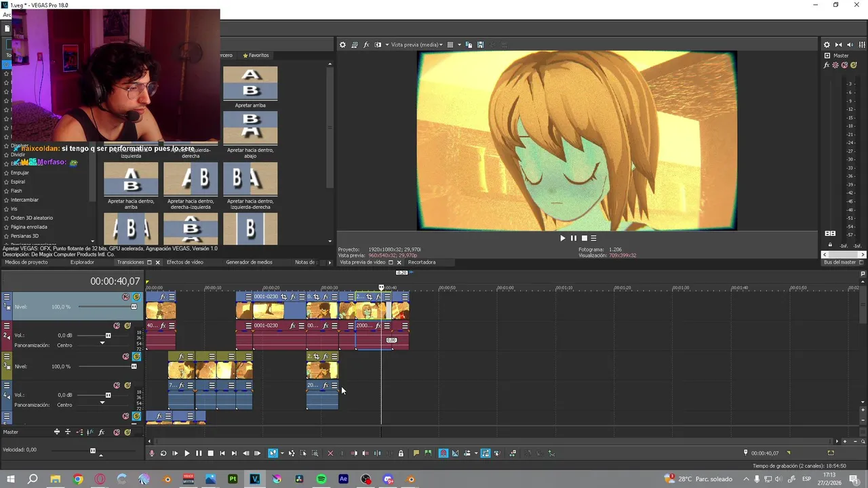
Task: Switch to Medios de proyecto tab
Action: 26,262
